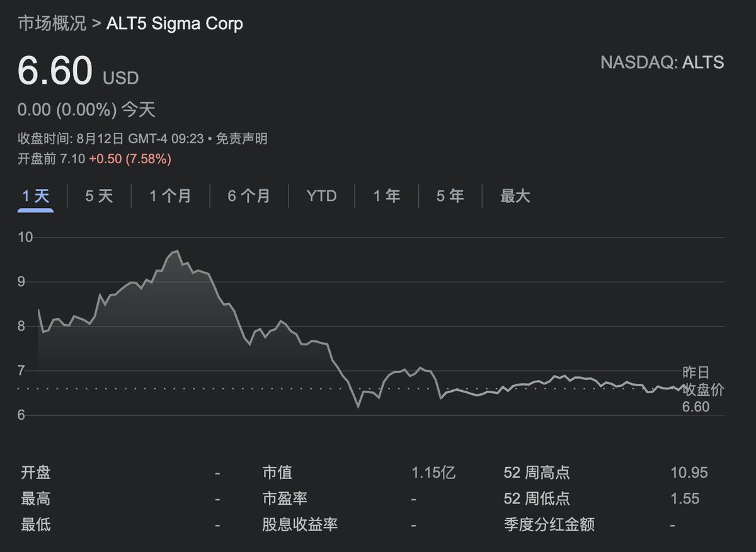Select the 最大 range tab
The width and height of the screenshot is (756, 552).
(515, 196)
